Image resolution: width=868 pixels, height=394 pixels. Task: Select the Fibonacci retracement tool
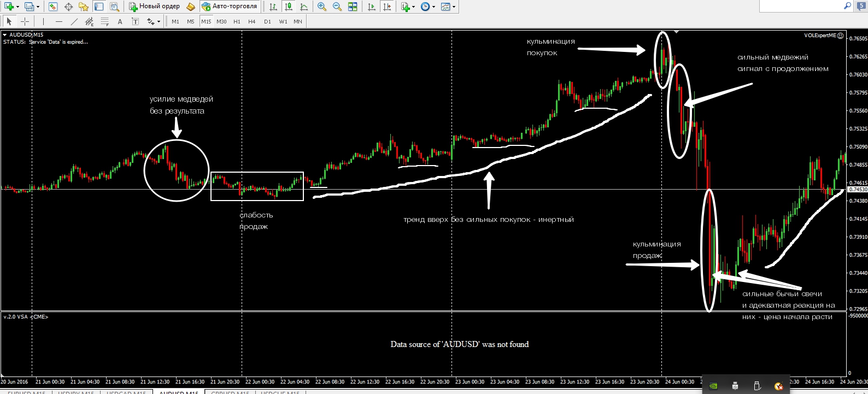pyautogui.click(x=104, y=21)
